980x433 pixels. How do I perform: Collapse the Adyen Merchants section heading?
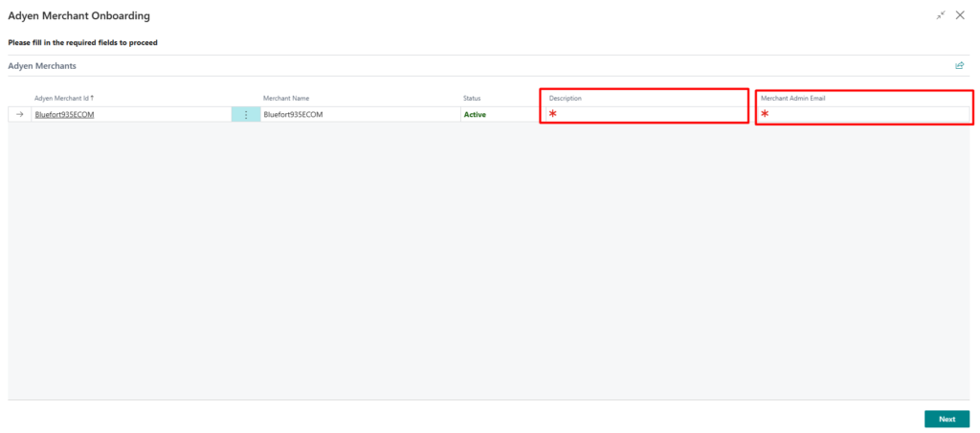click(x=42, y=66)
